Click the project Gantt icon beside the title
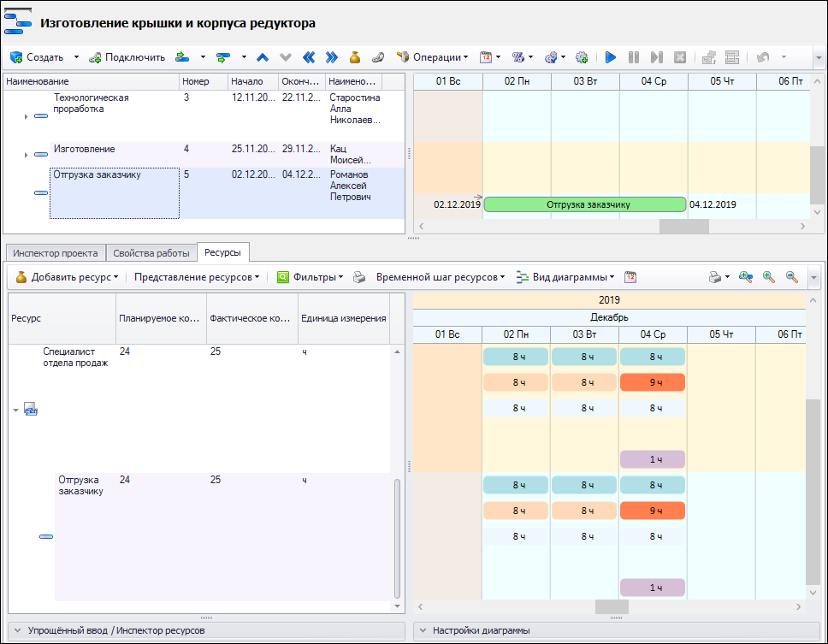The height and width of the screenshot is (644, 828). coord(18,21)
